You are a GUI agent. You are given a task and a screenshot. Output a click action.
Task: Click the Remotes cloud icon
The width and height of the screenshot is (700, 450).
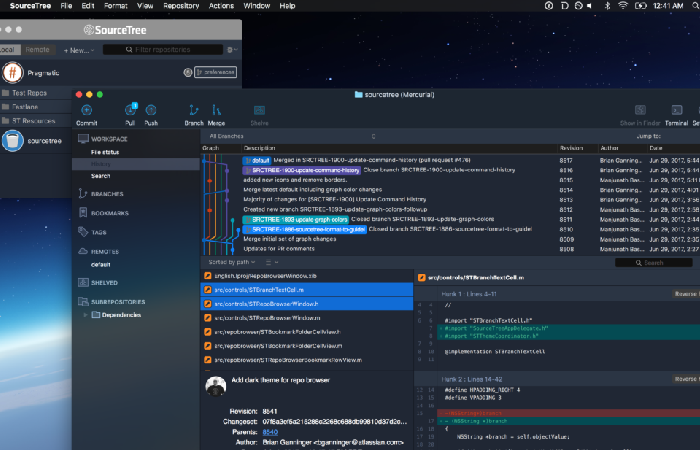point(83,251)
